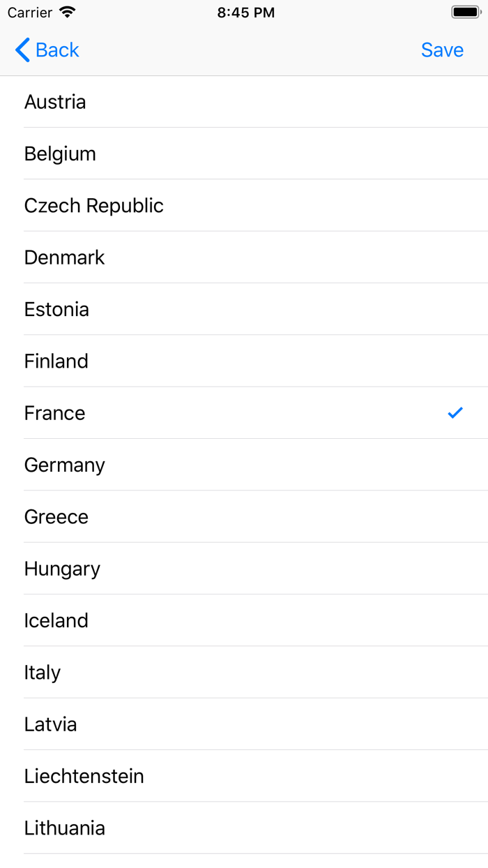Screen dimensions: 488x868
Task: Choose Finland from the list
Action: point(244,361)
